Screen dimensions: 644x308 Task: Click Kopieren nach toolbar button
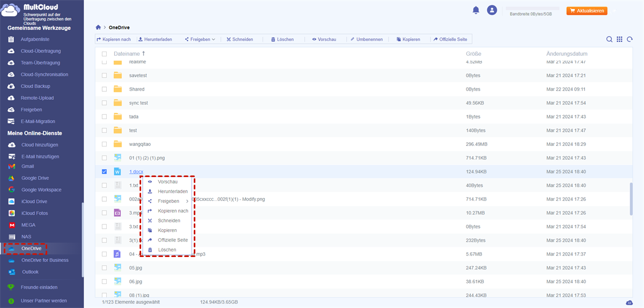point(113,39)
